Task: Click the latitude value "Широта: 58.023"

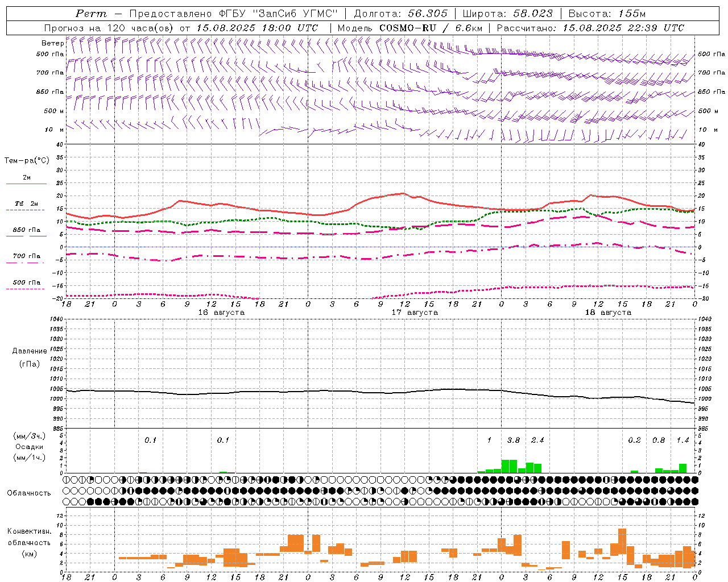Action: 508,14
